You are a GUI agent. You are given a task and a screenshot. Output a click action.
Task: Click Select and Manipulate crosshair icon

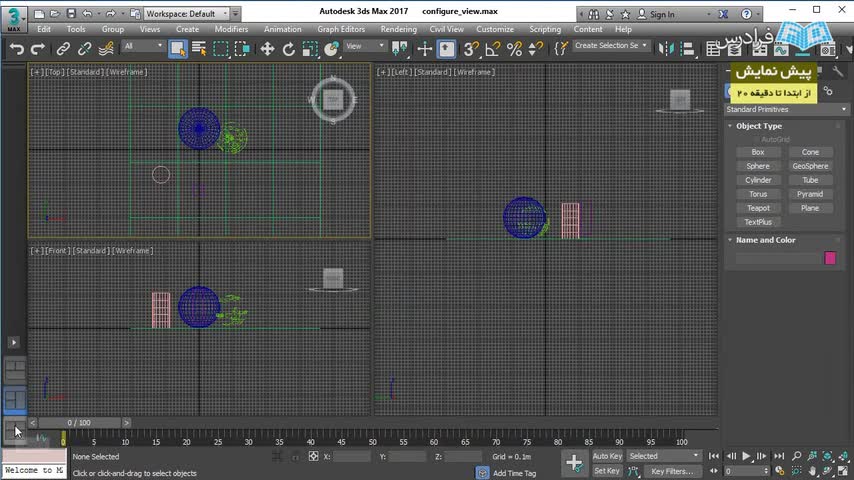point(424,50)
